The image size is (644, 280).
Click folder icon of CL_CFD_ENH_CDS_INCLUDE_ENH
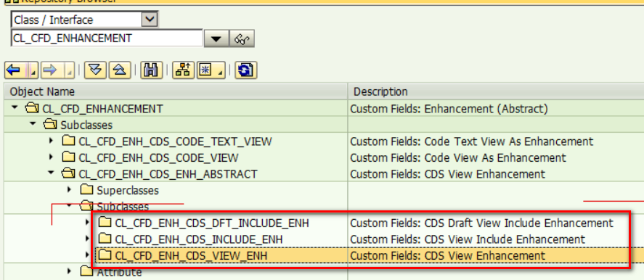pos(105,238)
